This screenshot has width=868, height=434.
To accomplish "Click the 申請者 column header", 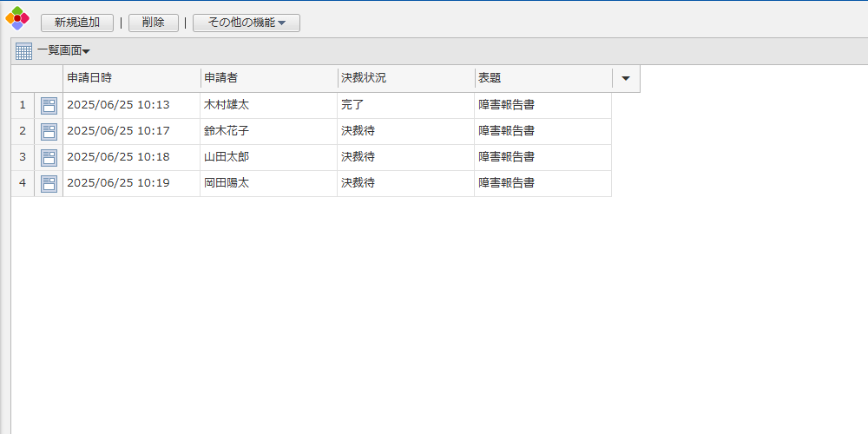I will pyautogui.click(x=268, y=78).
